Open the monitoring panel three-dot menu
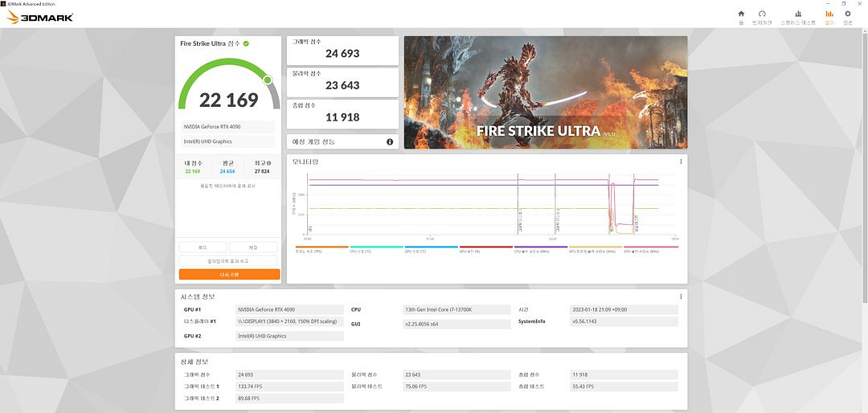This screenshot has height=413, width=868. [681, 162]
